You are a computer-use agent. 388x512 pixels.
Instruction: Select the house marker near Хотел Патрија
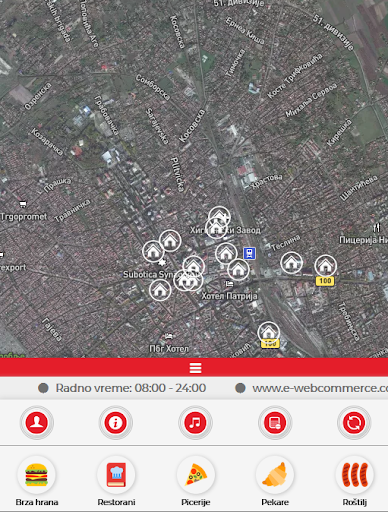tap(238, 269)
